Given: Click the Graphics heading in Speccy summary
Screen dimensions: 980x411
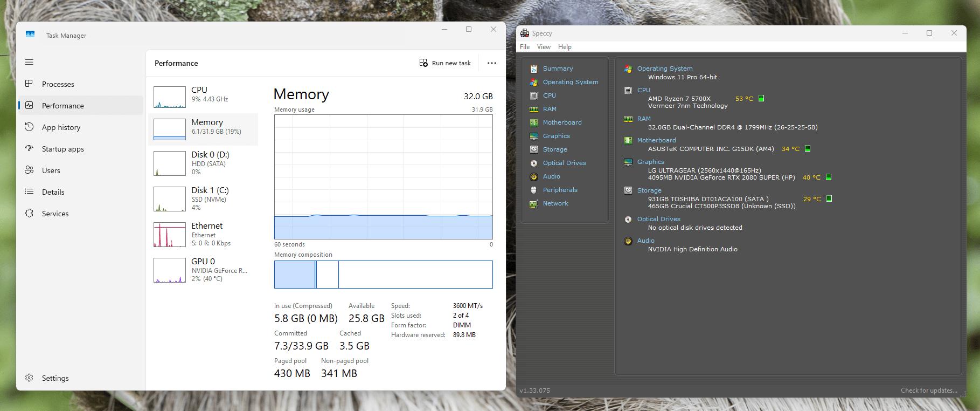Looking at the screenshot, I should point(650,162).
